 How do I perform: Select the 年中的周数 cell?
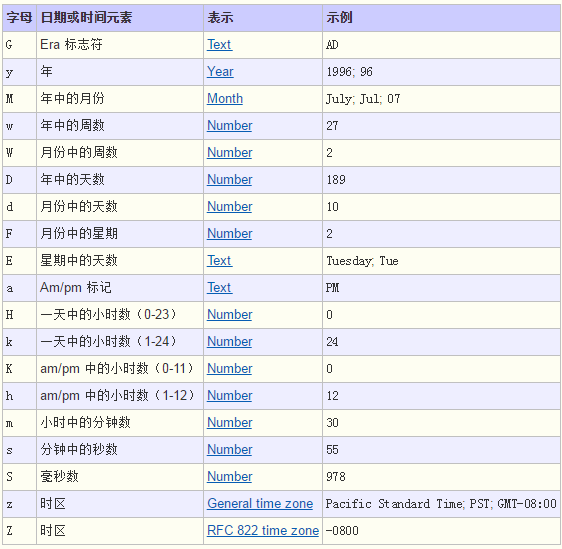point(120,126)
